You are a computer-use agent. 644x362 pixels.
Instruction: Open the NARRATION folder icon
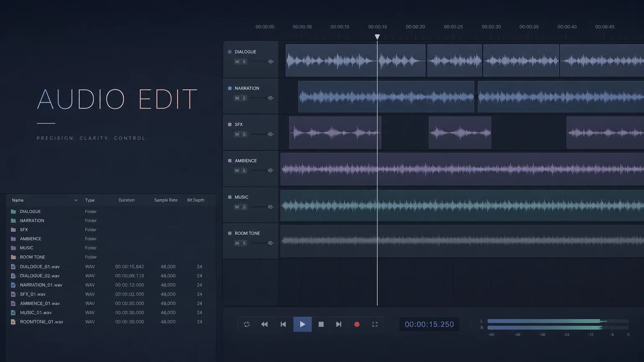tap(13, 221)
